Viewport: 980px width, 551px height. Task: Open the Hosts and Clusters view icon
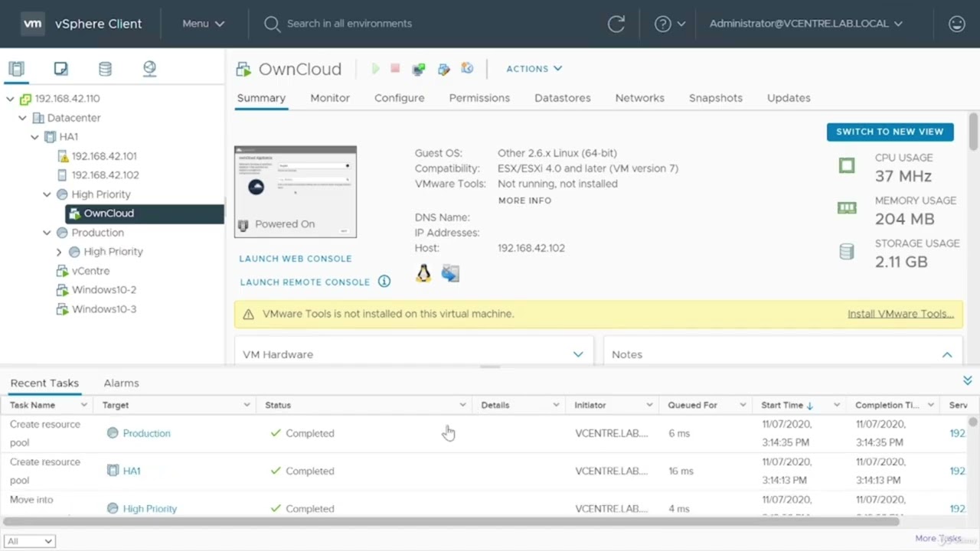pos(16,69)
